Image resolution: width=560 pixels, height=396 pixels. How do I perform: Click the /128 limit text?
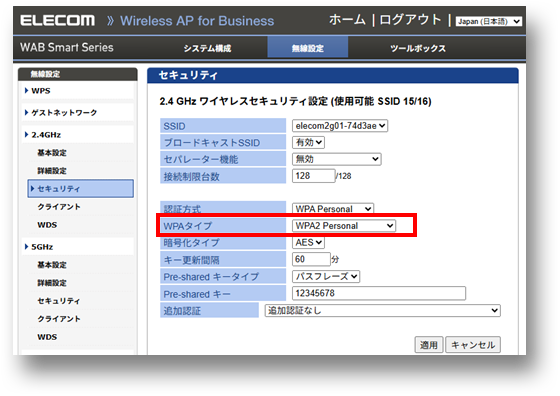point(344,176)
